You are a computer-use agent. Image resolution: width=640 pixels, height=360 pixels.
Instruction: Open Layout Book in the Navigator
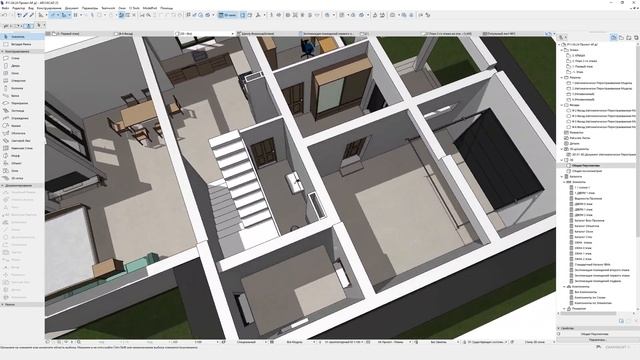coord(629,38)
